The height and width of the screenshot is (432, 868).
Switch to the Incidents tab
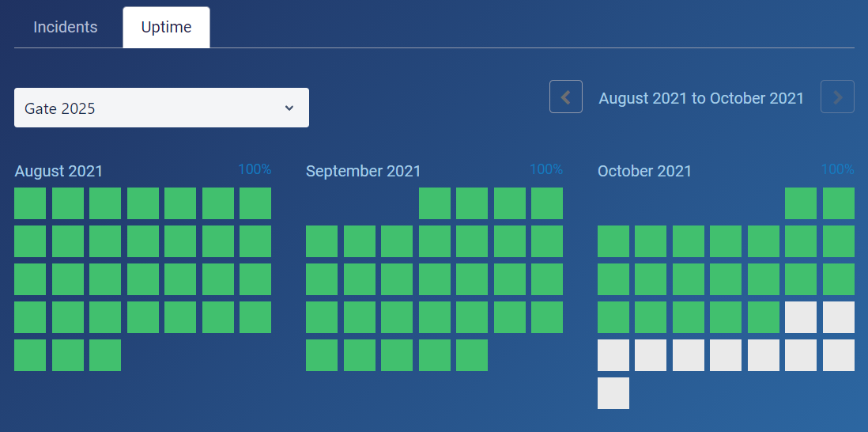[x=66, y=27]
